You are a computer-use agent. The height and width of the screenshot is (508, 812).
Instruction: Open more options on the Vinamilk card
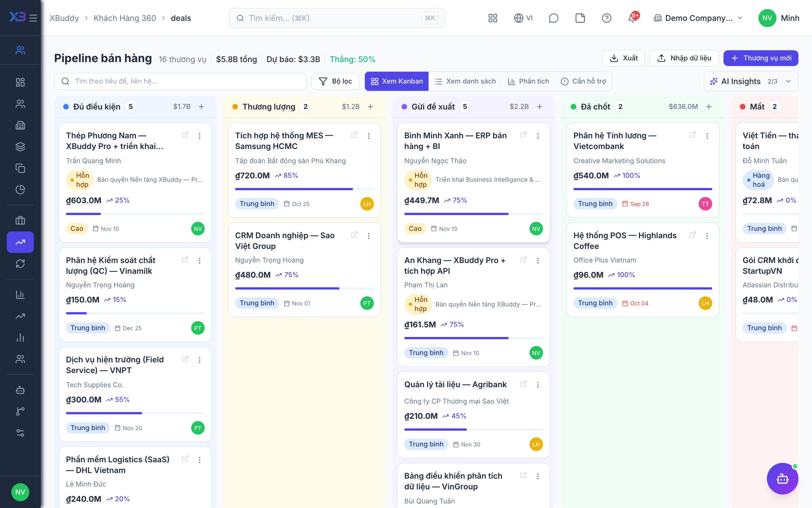coord(200,261)
